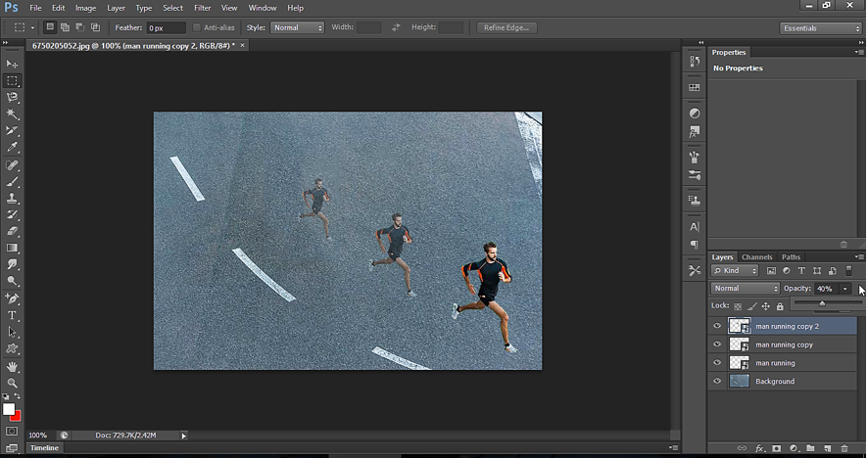The image size is (868, 458).
Task: Toggle lock position
Action: click(x=765, y=306)
